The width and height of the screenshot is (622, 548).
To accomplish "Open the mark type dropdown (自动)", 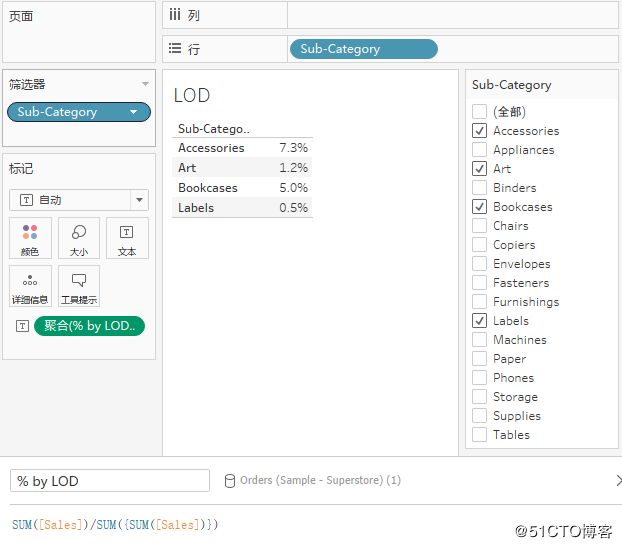I will 79,200.
